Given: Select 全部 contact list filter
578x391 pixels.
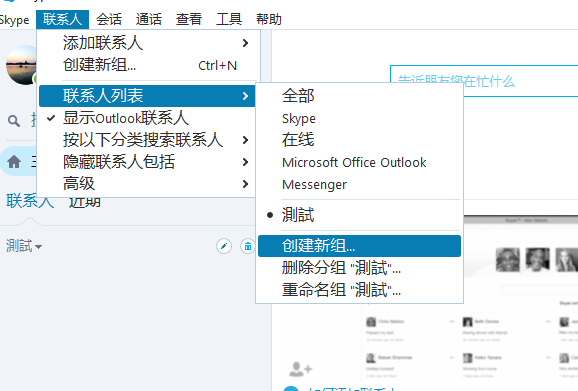Looking at the screenshot, I should [x=359, y=96].
